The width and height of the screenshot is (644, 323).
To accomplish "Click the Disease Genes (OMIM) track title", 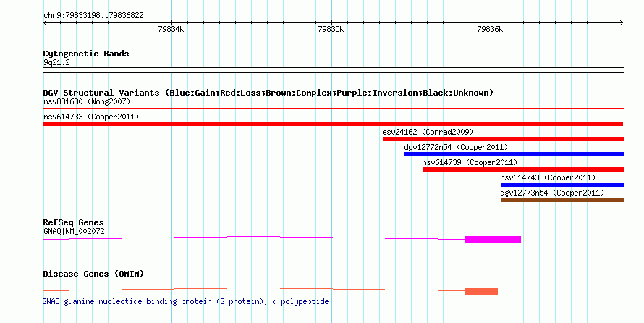I will (93, 274).
